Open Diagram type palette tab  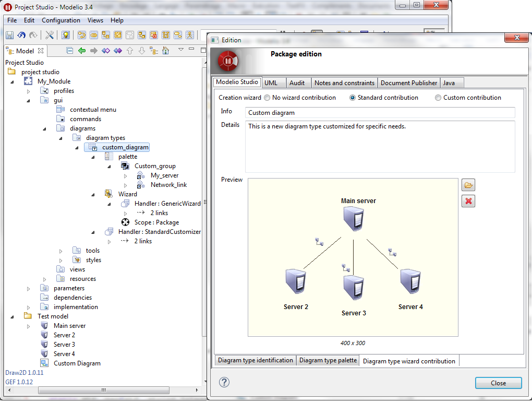(x=328, y=360)
